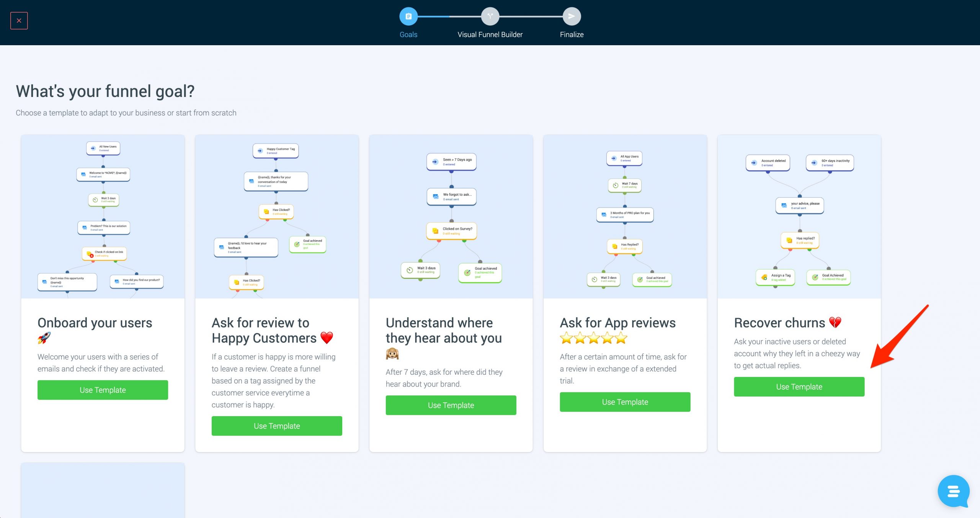Click the Goals step clipboard icon
The width and height of the screenshot is (980, 518).
408,16
